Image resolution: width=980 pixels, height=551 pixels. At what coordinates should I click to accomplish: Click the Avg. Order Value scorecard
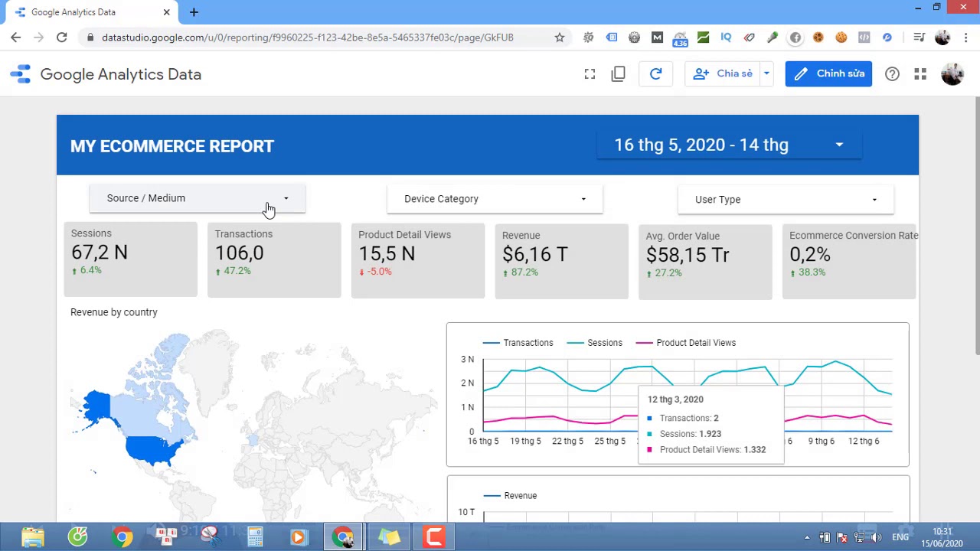click(x=705, y=262)
